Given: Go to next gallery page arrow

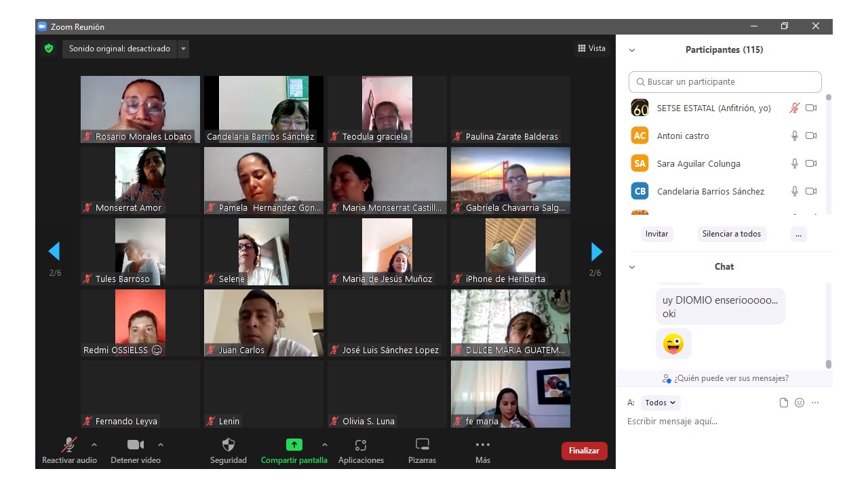Looking at the screenshot, I should pyautogui.click(x=597, y=251).
